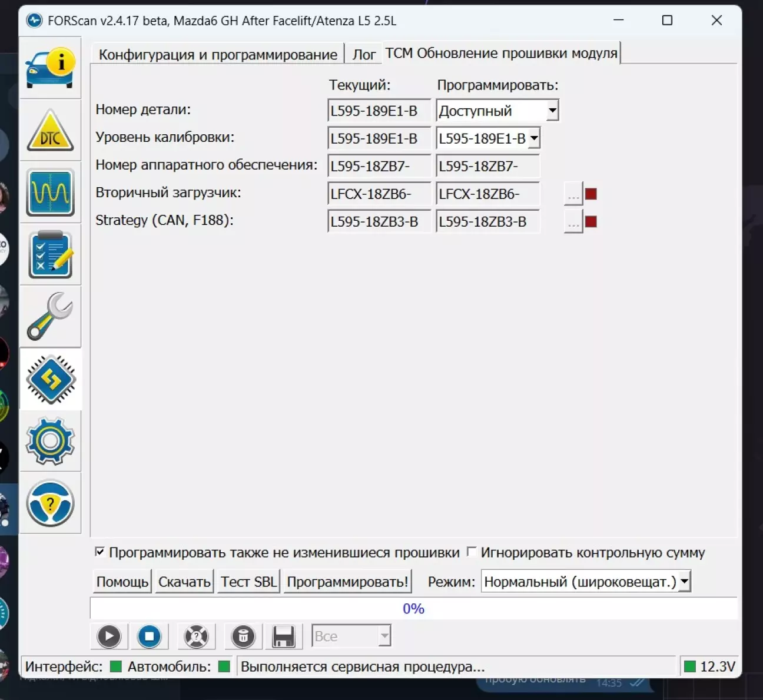Screen dimensions: 763x700
Task: Click the lifebuoy help icon in toolbar
Action: [x=196, y=636]
